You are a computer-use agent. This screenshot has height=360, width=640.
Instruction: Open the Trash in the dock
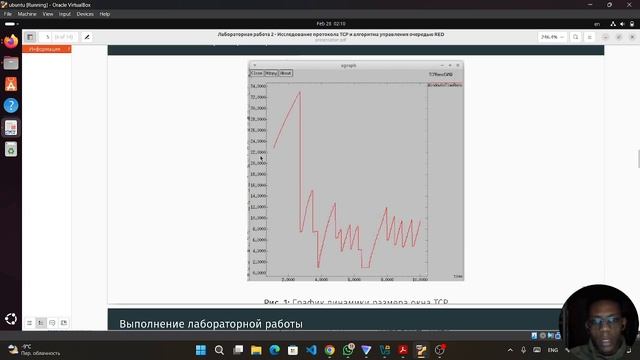click(x=11, y=149)
